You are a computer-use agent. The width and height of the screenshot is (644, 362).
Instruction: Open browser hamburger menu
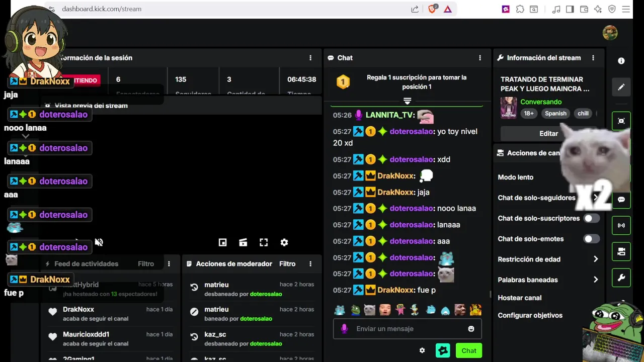pos(626,9)
